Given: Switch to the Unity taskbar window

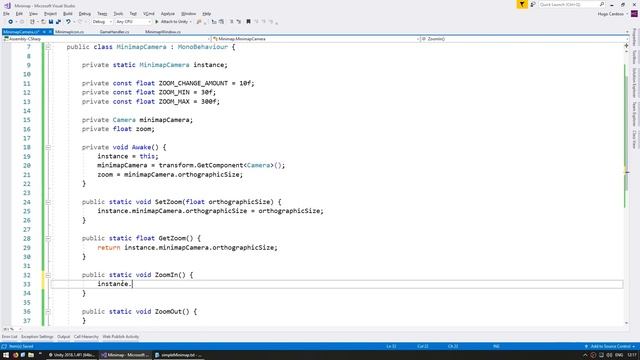Looking at the screenshot, I should 71,355.
